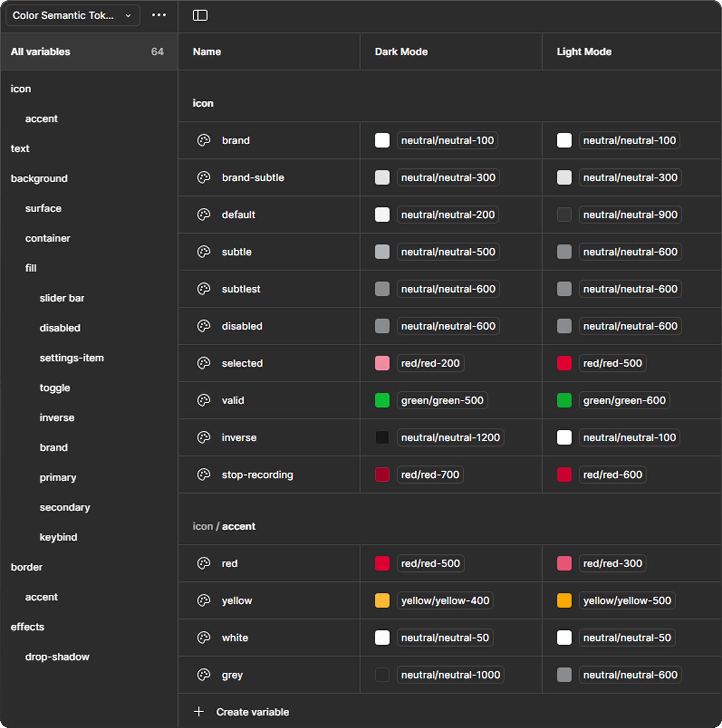Screen dimensions: 722x728
Task: Click palette icon of grey variable
Action: tap(203, 675)
